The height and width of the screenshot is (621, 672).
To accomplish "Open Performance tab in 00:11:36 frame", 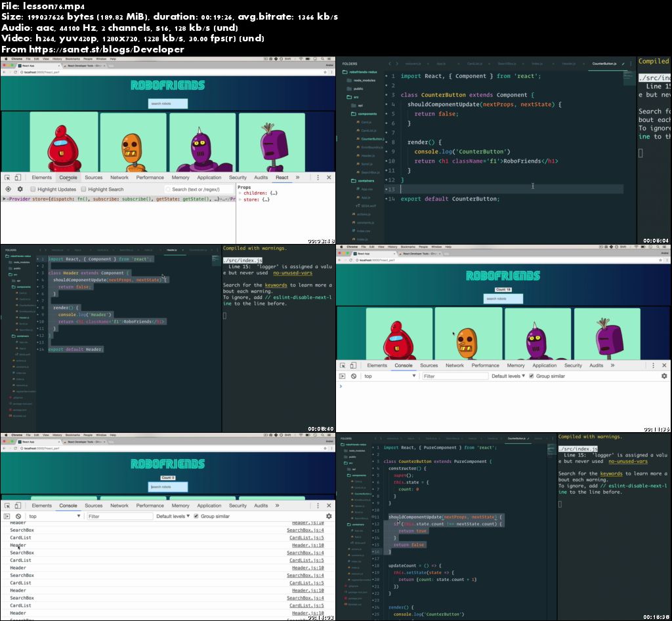I will tap(485, 365).
